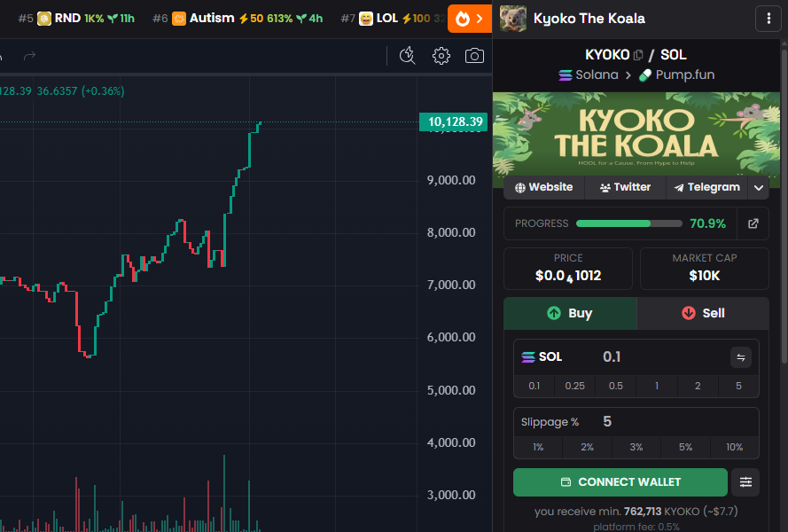Set slippage to 10%
Screen dimensions: 788x532
click(x=734, y=447)
